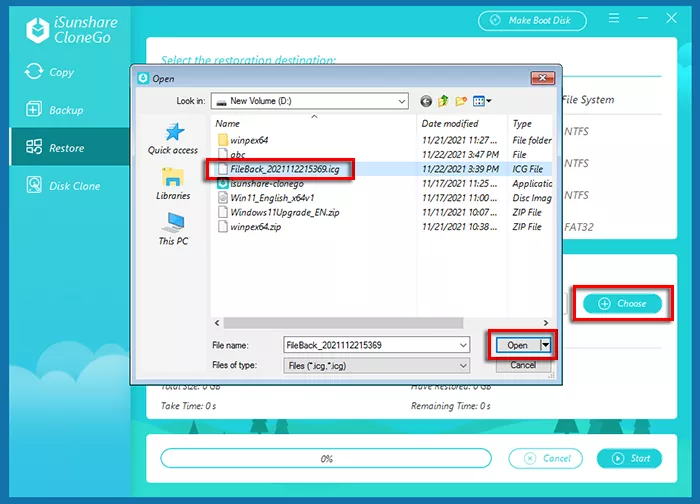The height and width of the screenshot is (504, 700).
Task: Click the 0% restore progress bar
Action: (x=326, y=458)
